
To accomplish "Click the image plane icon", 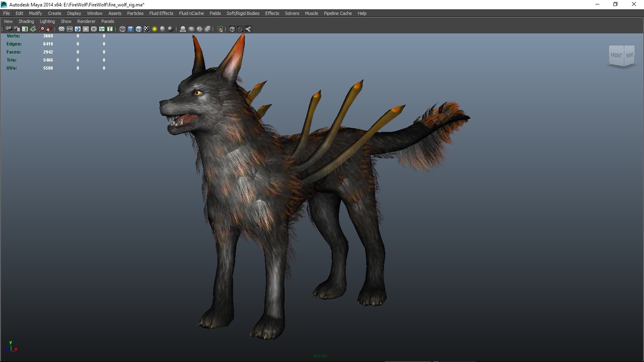I will pos(33,29).
